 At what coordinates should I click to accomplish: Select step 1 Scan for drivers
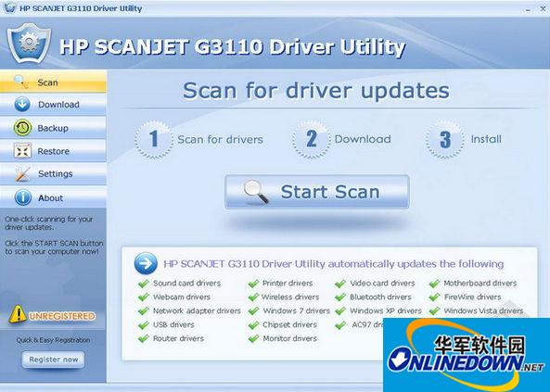[198, 139]
